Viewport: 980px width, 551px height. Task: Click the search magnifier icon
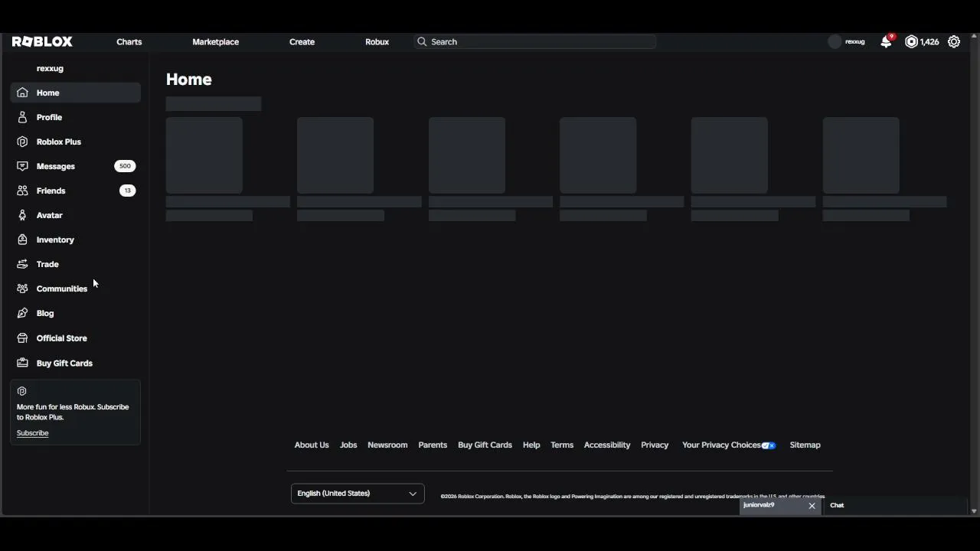pos(422,42)
